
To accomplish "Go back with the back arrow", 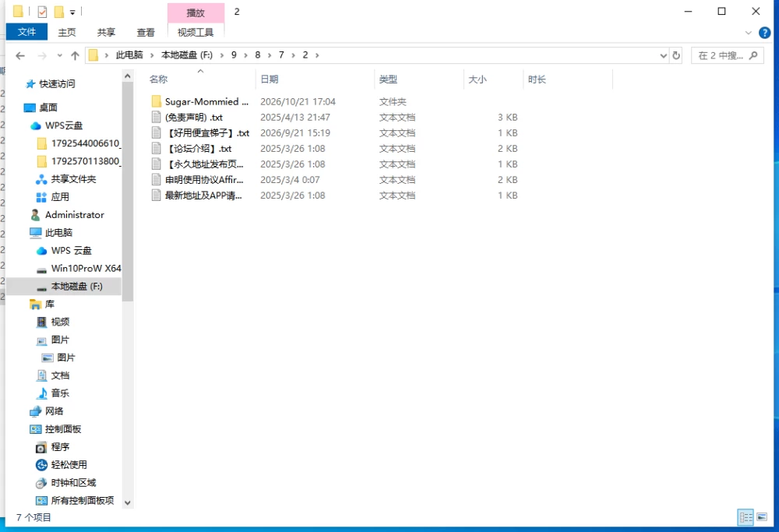I will [20, 55].
